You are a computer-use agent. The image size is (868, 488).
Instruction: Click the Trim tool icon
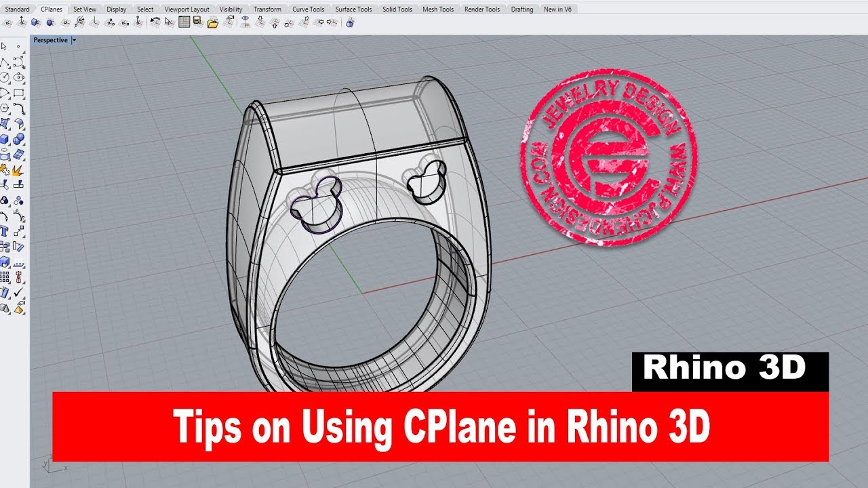(5, 184)
